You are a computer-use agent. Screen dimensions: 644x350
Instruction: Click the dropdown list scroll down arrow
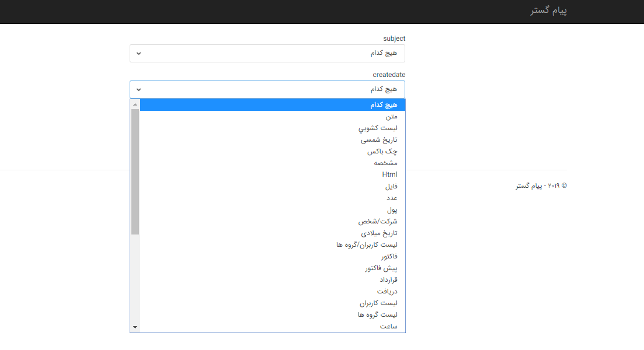135,327
